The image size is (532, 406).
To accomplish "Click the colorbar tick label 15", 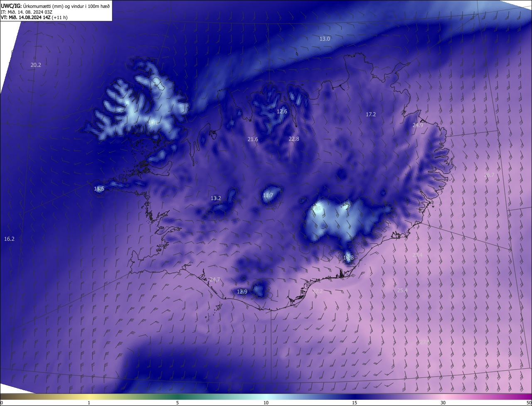I will [355, 403].
